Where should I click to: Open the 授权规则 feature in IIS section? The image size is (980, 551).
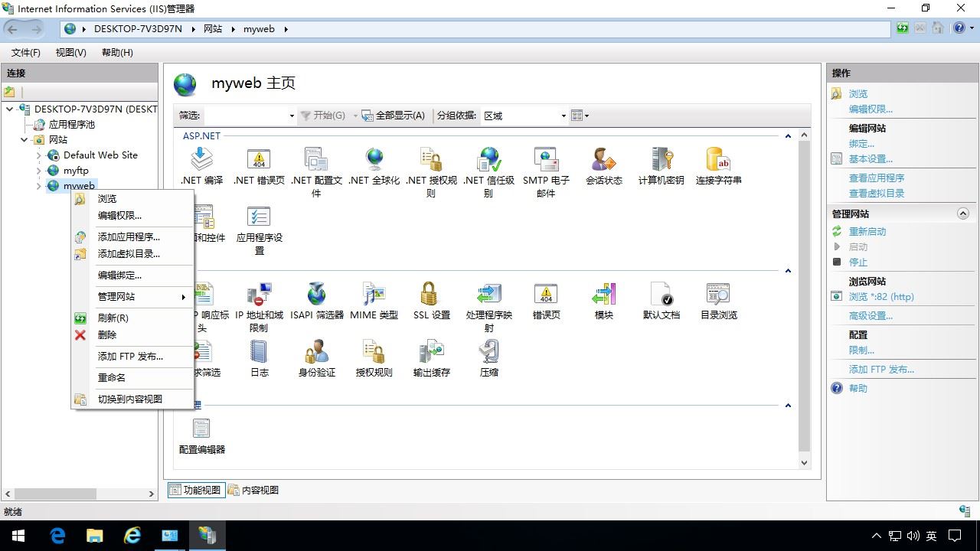(x=374, y=358)
